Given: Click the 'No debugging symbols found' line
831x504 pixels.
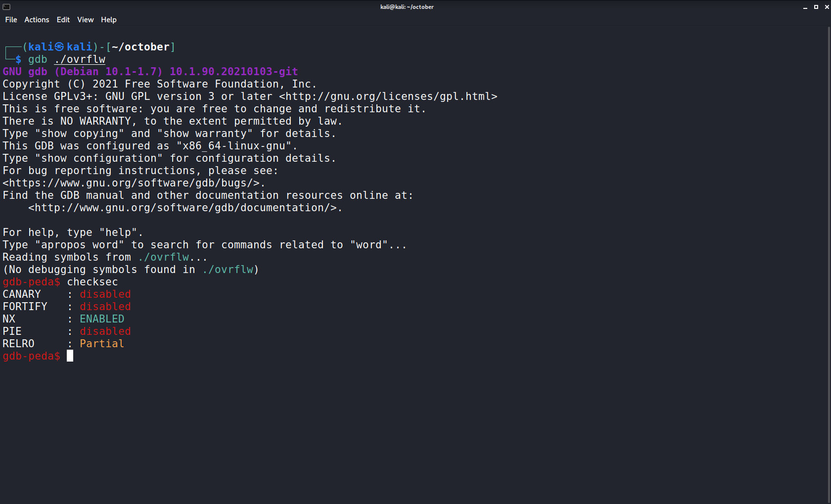Looking at the screenshot, I should [x=131, y=270].
